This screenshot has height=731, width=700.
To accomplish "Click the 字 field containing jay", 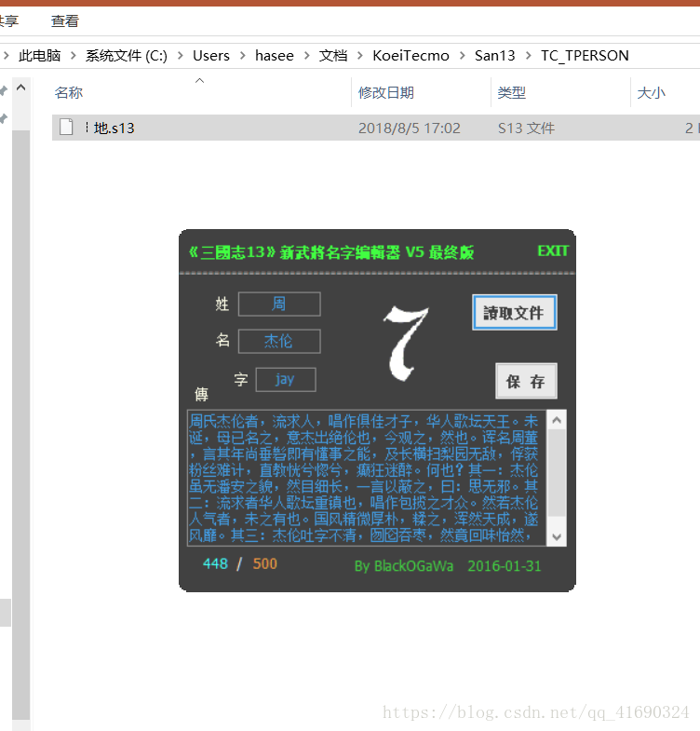I will pyautogui.click(x=286, y=380).
